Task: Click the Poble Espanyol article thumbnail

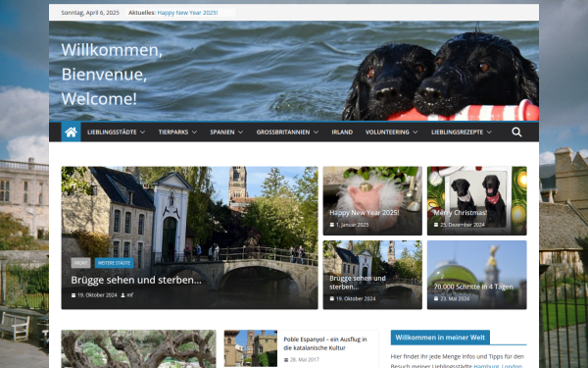Action: point(251,348)
